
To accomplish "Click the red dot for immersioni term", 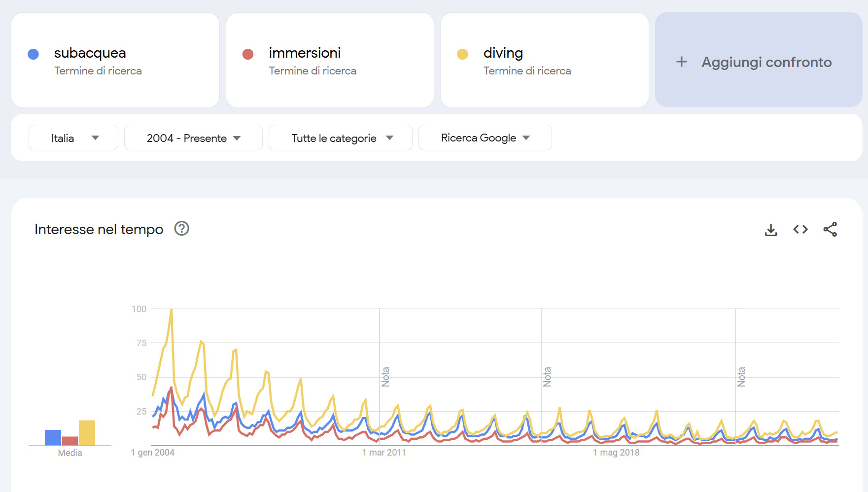I will pyautogui.click(x=247, y=54).
